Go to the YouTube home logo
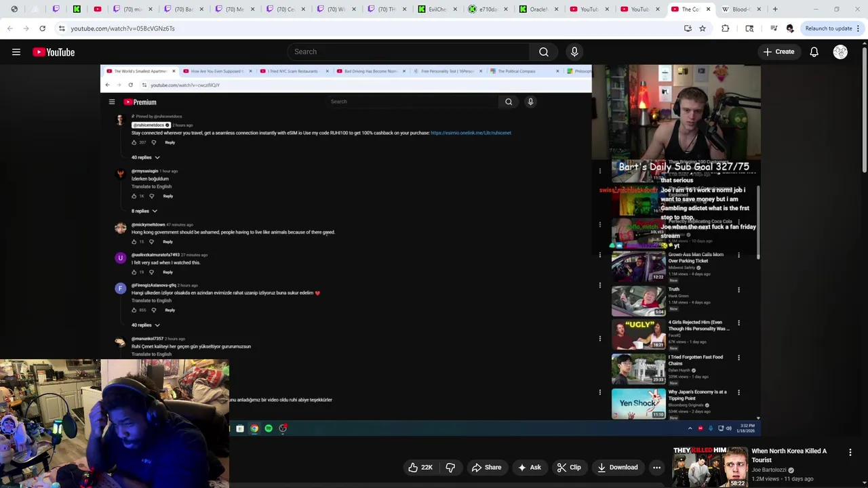 54,52
